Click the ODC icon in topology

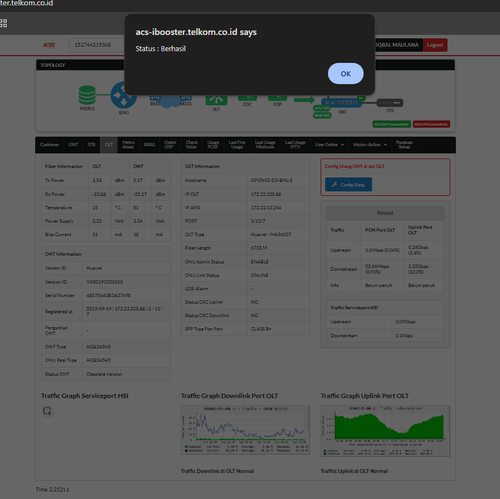247,98
